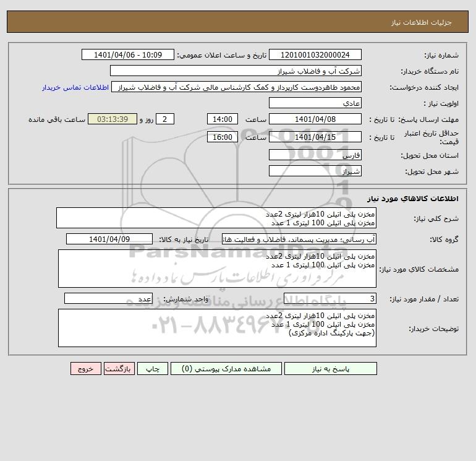Click the unit field عدد
Screen dimensions: 476x461
point(108,299)
